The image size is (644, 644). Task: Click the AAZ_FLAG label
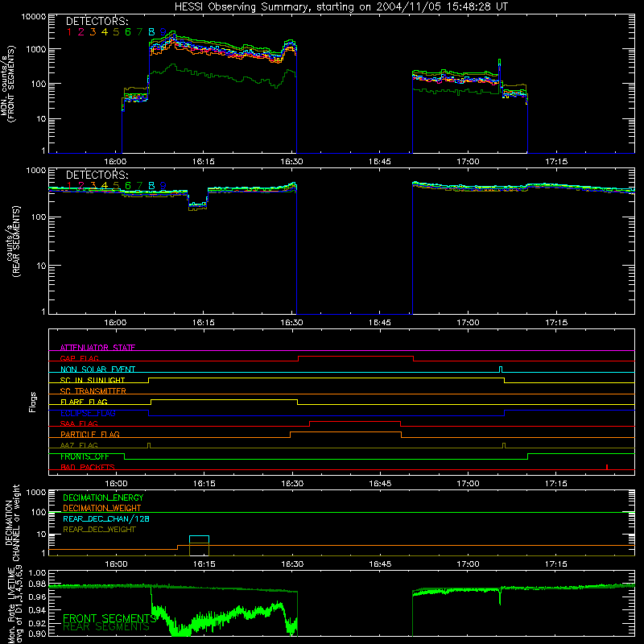(x=79, y=445)
